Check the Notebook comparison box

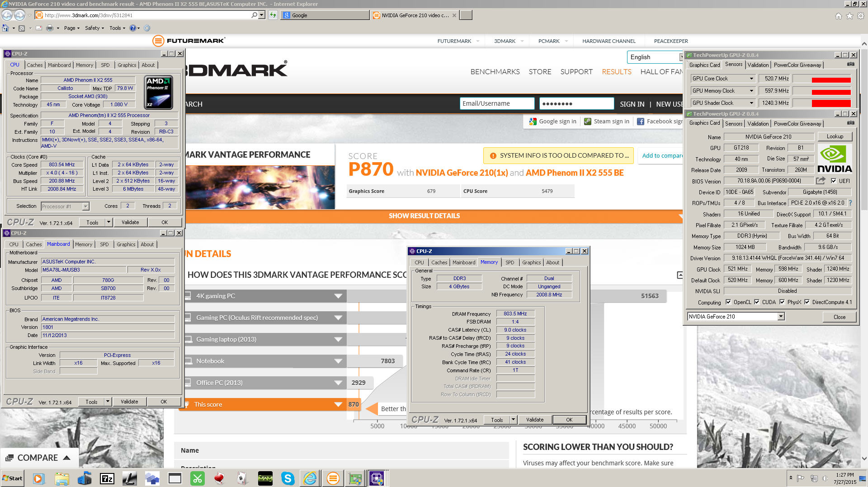188,361
